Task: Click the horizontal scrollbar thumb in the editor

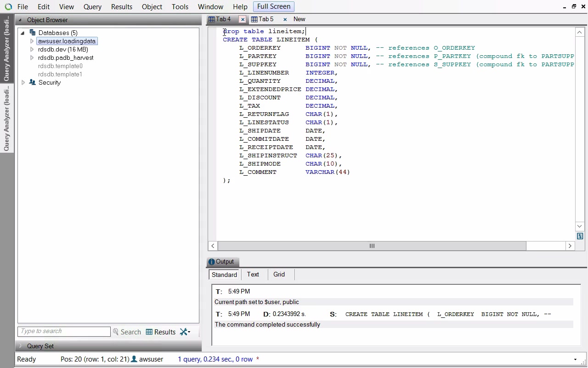Action: pyautogui.click(x=372, y=246)
